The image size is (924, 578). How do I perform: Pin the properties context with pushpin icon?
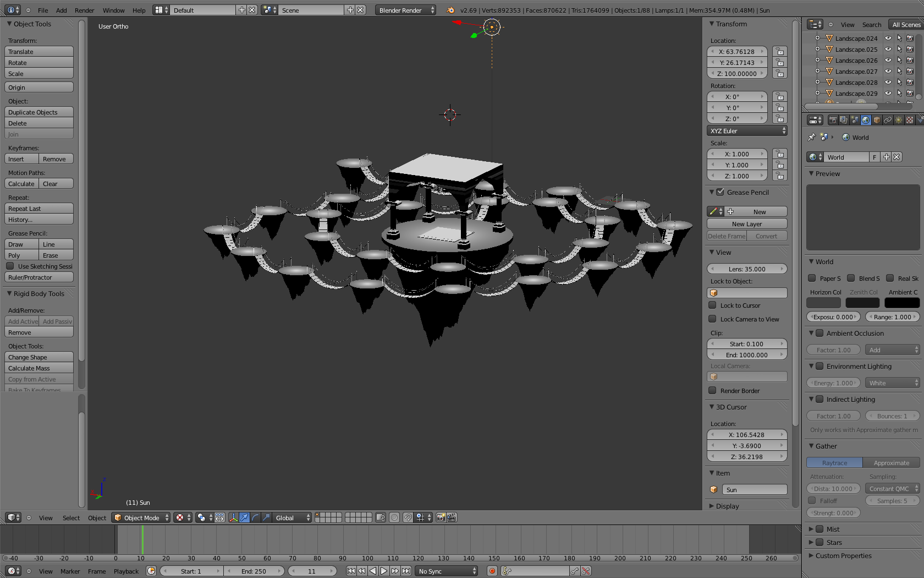[811, 138]
